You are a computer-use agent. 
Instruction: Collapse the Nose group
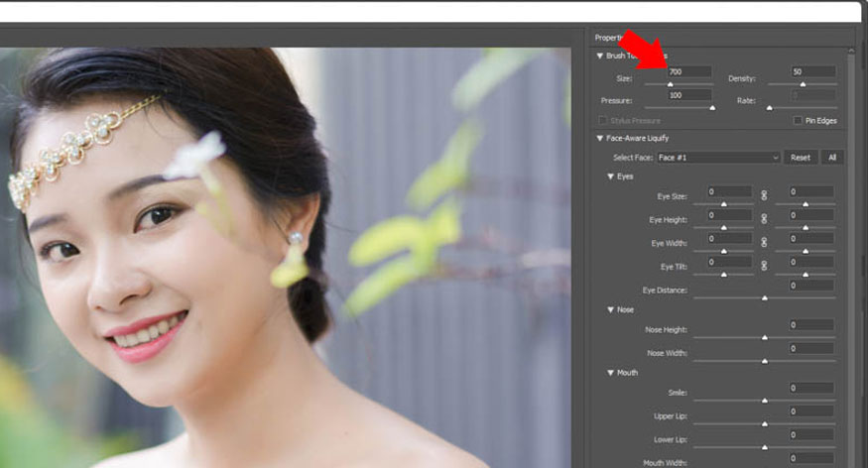[x=611, y=309]
